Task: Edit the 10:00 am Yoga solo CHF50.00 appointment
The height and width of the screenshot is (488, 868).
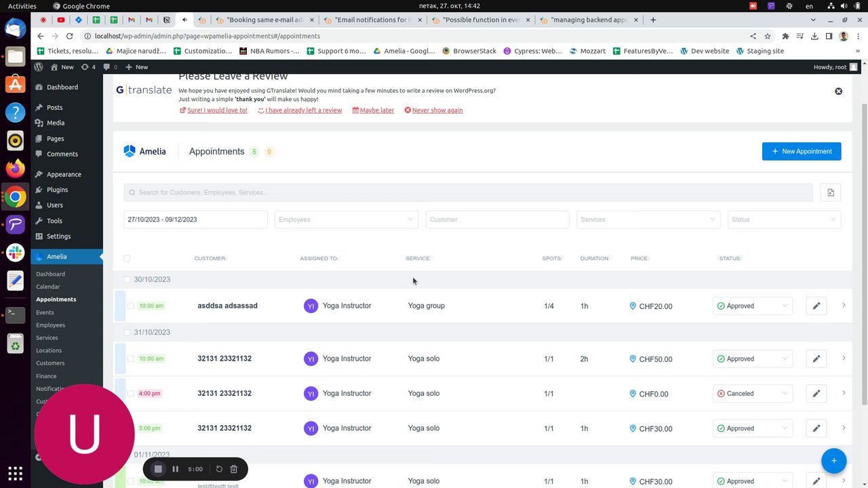Action: pos(816,359)
